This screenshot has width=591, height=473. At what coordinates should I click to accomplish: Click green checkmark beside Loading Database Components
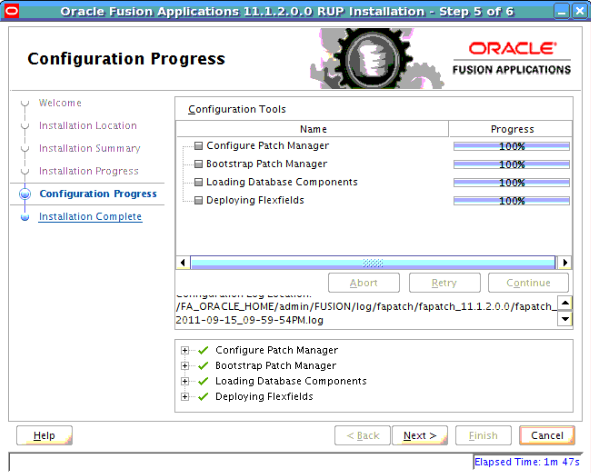click(x=203, y=381)
